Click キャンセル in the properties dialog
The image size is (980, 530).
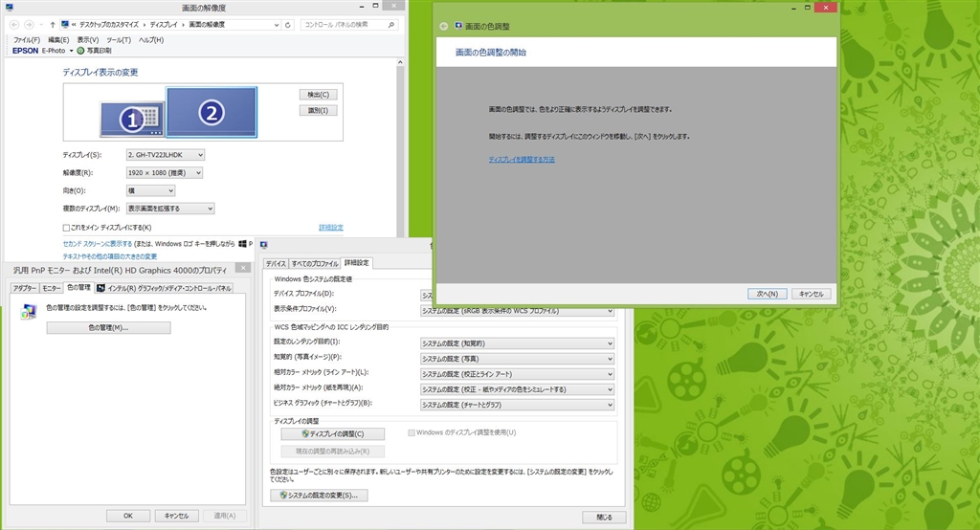[176, 516]
